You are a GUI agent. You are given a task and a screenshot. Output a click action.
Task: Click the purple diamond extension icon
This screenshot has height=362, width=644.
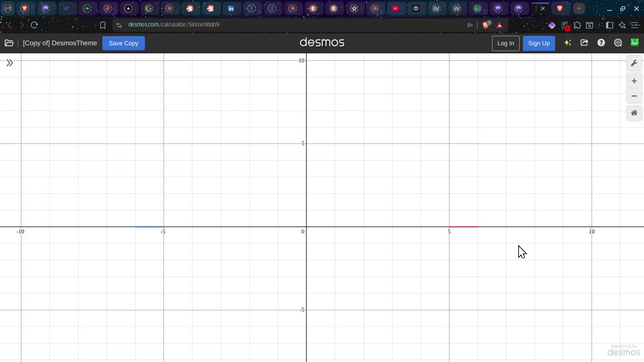point(552,25)
